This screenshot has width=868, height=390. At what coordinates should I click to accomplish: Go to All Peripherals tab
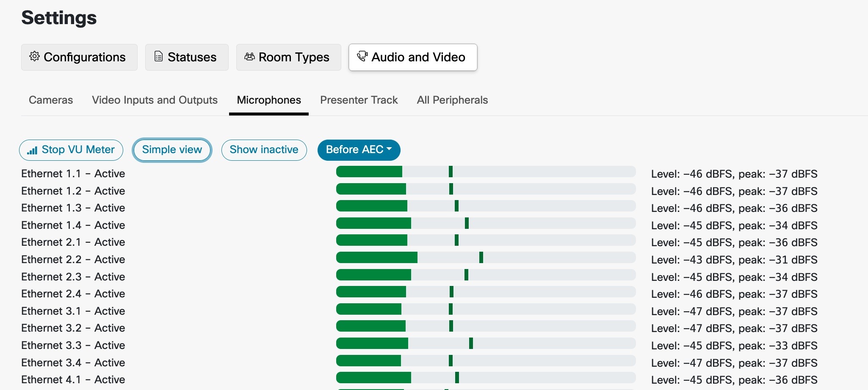tap(452, 100)
